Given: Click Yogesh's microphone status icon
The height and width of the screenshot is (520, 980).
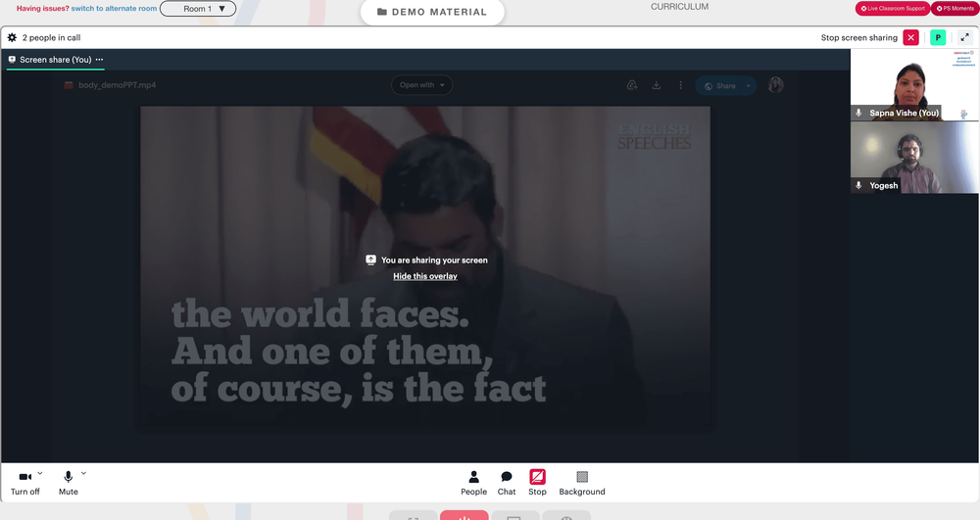Looking at the screenshot, I should point(858,185).
